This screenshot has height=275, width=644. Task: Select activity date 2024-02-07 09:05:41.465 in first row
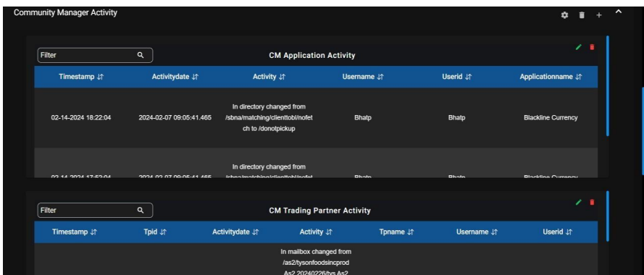[x=175, y=118]
